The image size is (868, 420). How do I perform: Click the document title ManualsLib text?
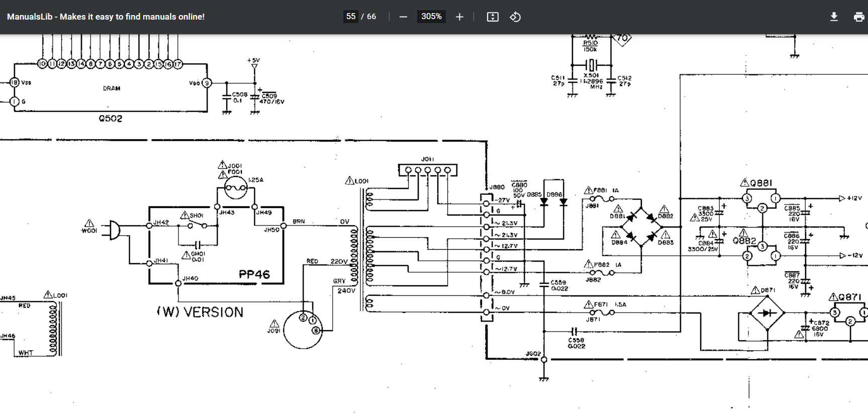tap(106, 17)
